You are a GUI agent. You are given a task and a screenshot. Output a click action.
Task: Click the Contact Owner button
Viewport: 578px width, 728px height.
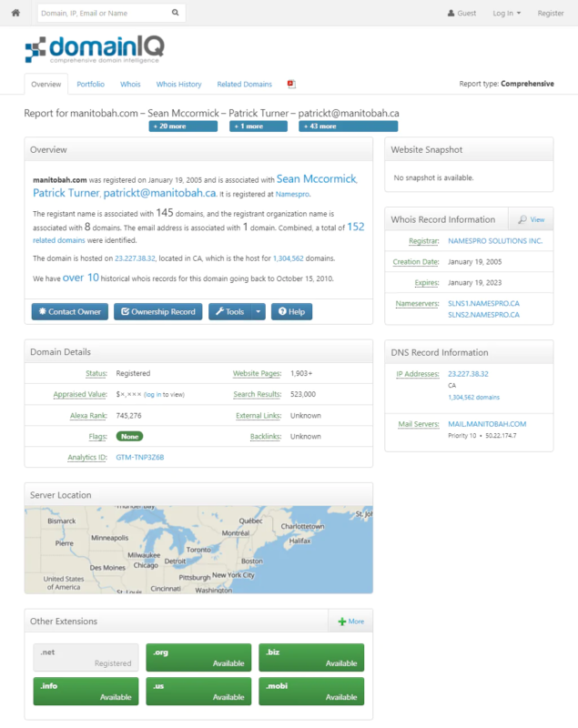[x=70, y=311]
